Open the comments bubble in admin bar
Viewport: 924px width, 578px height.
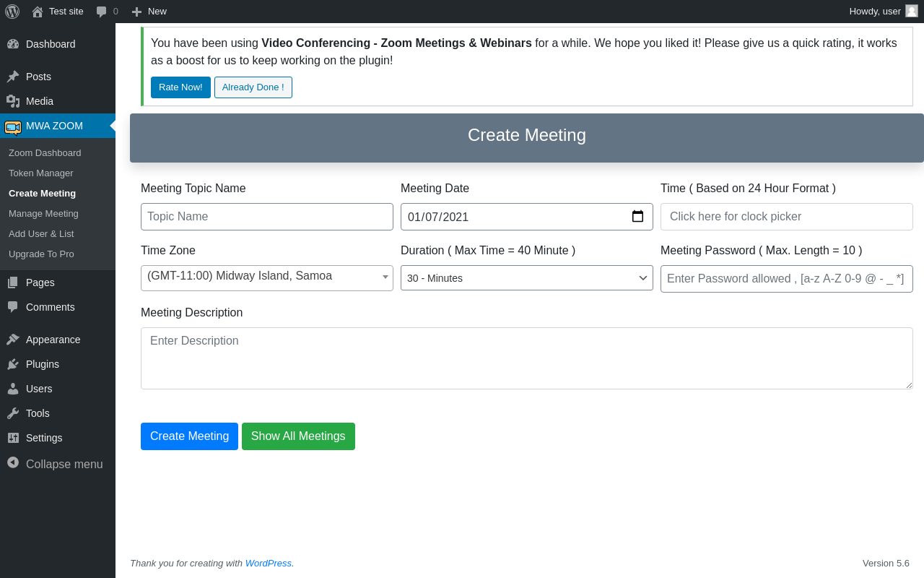coord(101,12)
